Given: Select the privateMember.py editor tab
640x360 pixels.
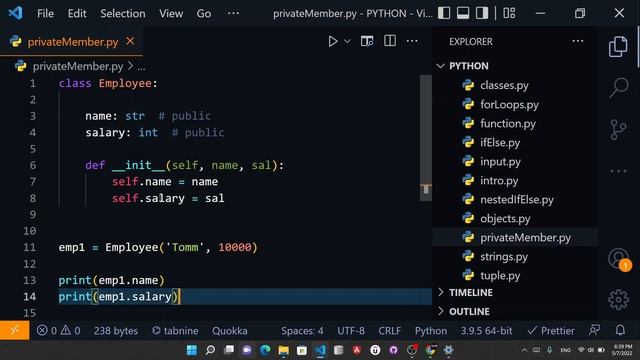Looking at the screenshot, I should [x=71, y=42].
